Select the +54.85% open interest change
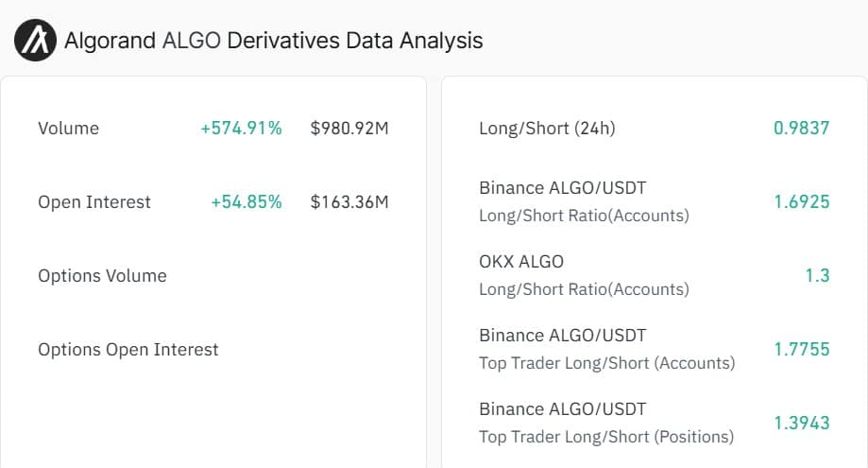The height and width of the screenshot is (468, 868). pos(247,202)
